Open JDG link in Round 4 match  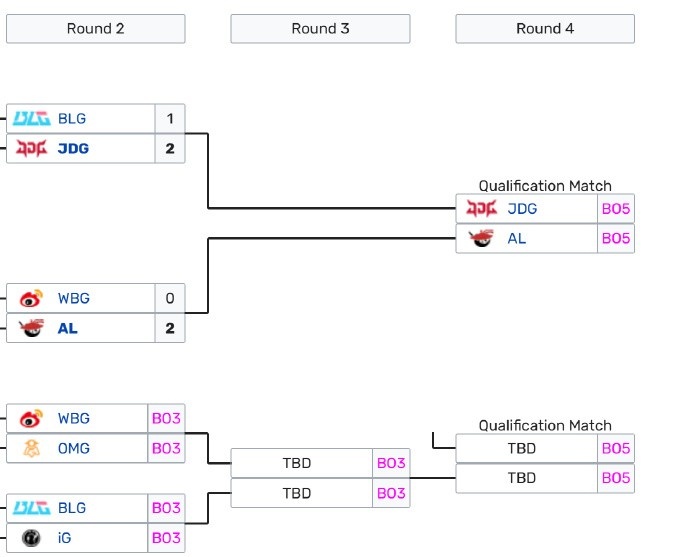(x=522, y=209)
